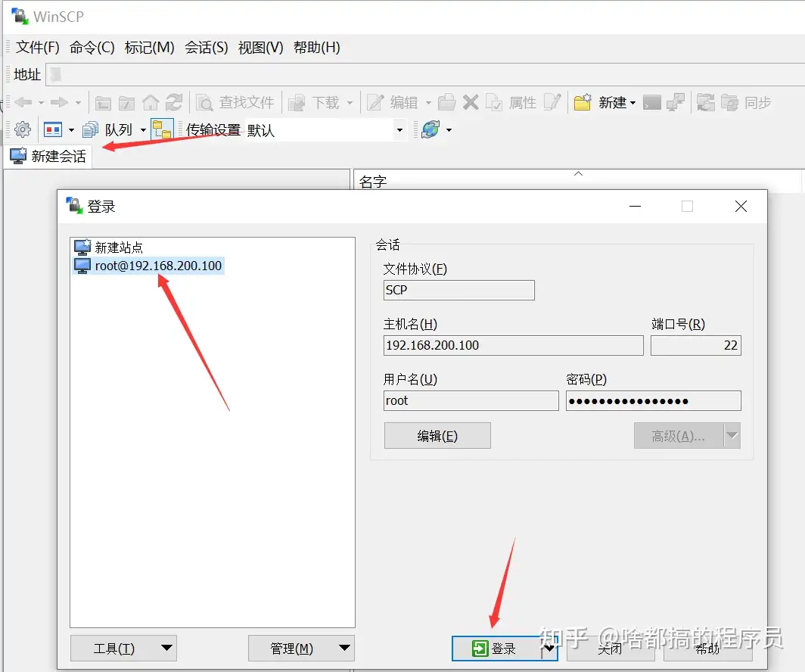Go to the root directory icon
805x672 pixels.
point(127,103)
